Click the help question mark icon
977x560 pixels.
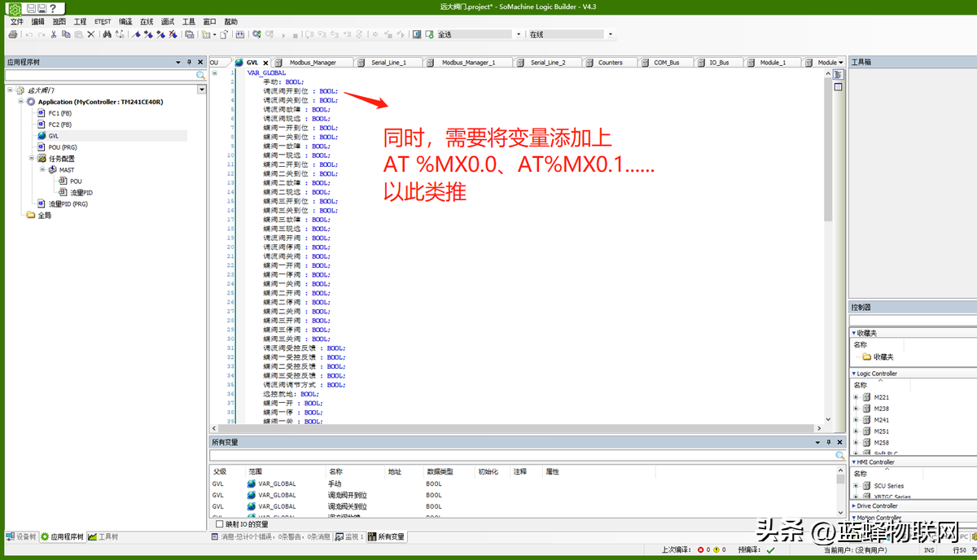[52, 8]
